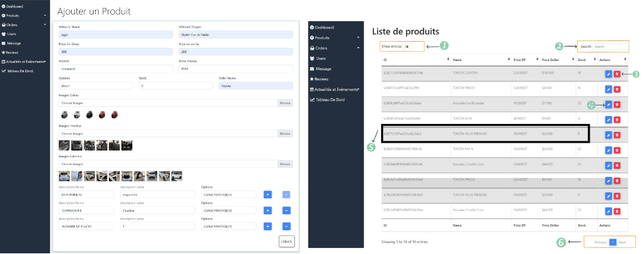Screen dimensions: 644x254
Task: Remove the TOYOTA RAV 4 product
Action: pyautogui.click(x=617, y=150)
